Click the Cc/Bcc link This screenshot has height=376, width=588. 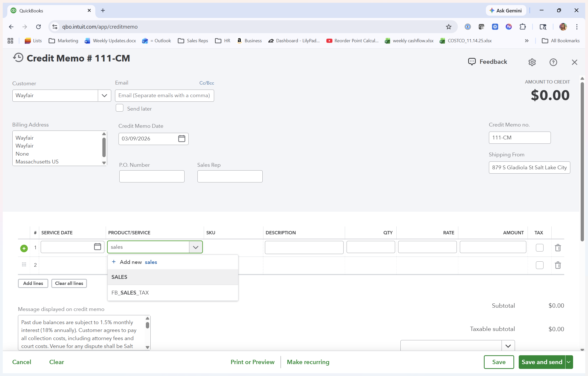click(207, 83)
